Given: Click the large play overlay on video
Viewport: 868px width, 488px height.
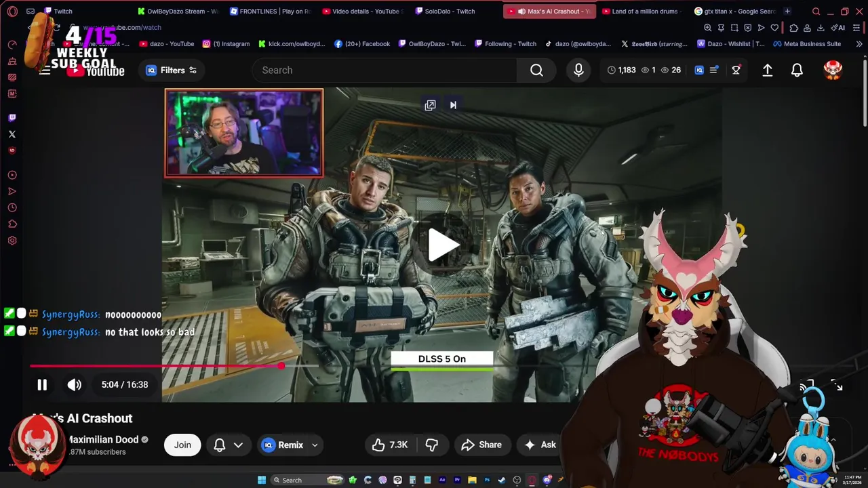Looking at the screenshot, I should (442, 245).
